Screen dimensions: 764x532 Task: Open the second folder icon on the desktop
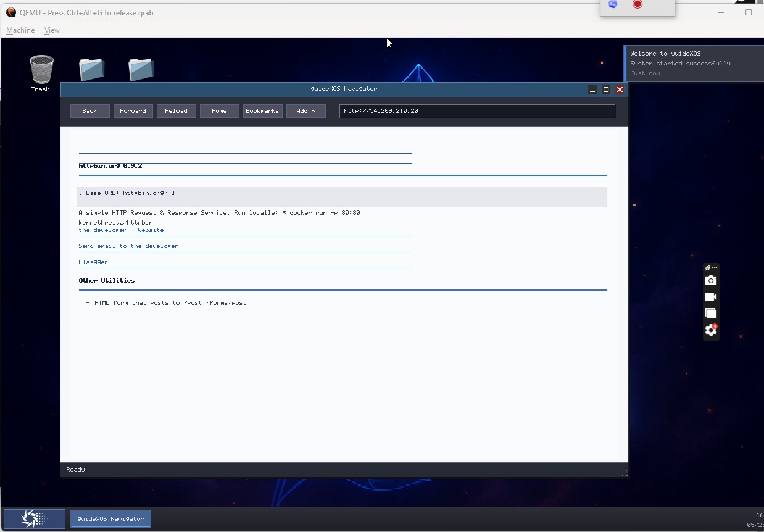[141, 70]
